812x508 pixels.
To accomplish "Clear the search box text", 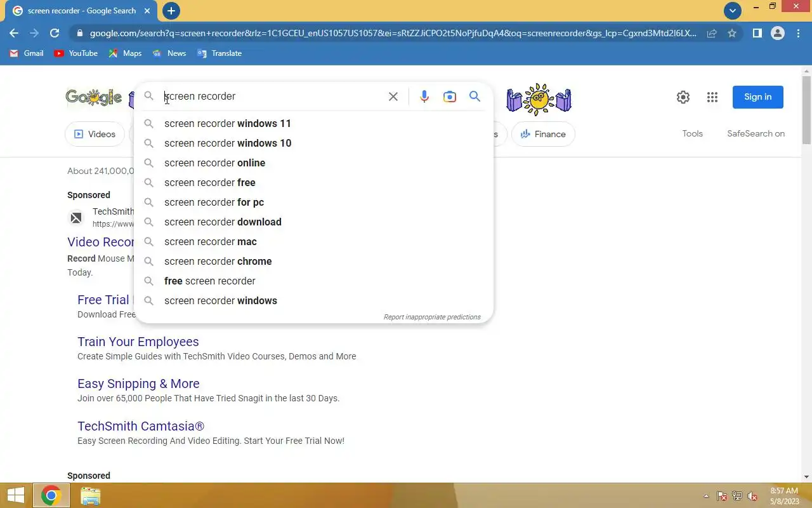I will pyautogui.click(x=393, y=97).
